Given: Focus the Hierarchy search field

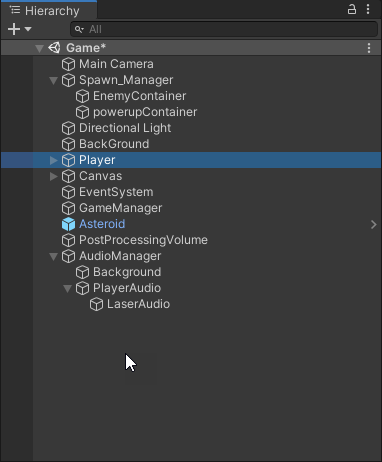Looking at the screenshot, I should [224, 29].
